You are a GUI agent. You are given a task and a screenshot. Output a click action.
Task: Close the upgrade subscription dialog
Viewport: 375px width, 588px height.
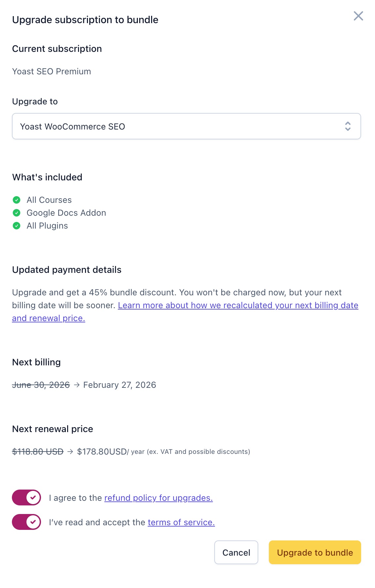tap(358, 16)
